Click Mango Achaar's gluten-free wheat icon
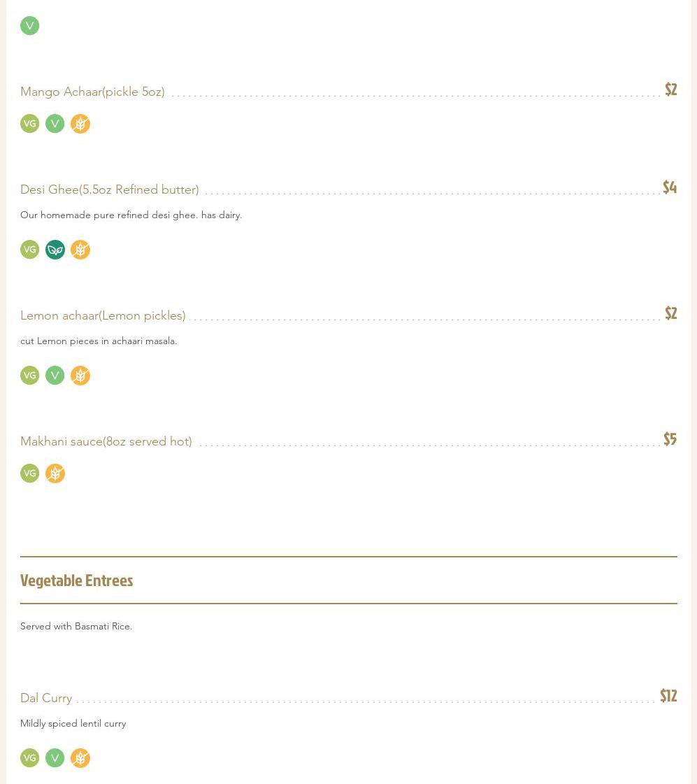The width and height of the screenshot is (697, 784). pos(80,124)
